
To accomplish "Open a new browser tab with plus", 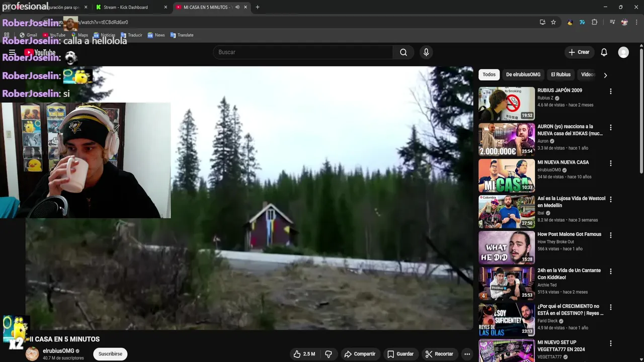I will [258, 7].
